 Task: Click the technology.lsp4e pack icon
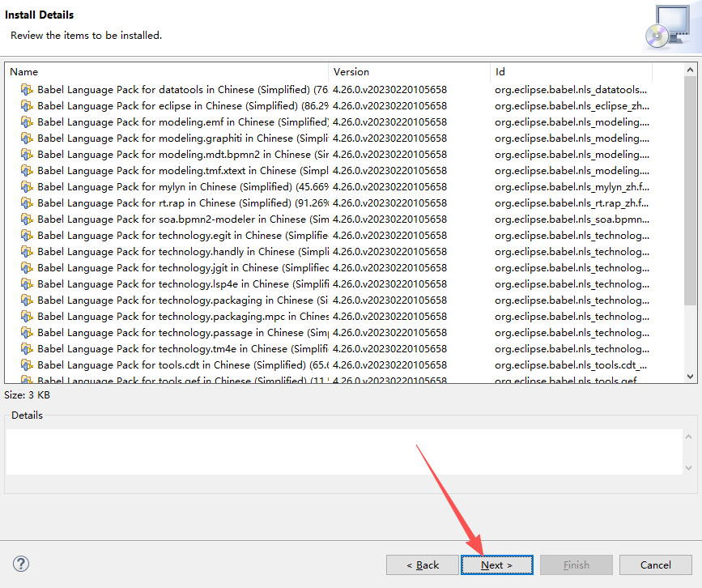[27, 284]
